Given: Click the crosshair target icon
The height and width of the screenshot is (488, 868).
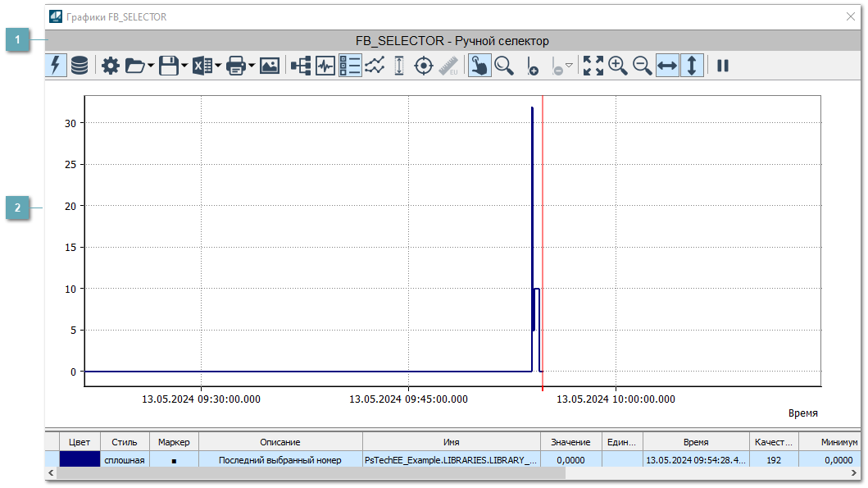Looking at the screenshot, I should pyautogui.click(x=423, y=66).
